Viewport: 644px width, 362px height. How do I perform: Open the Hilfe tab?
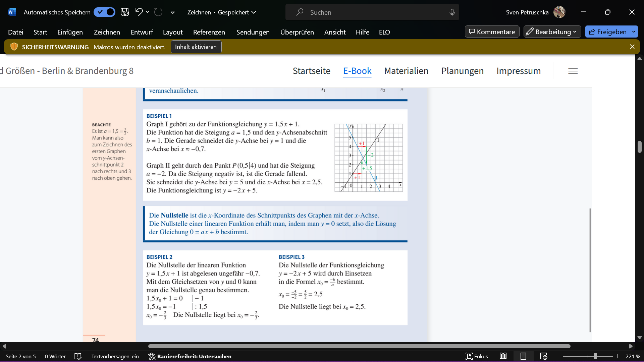pyautogui.click(x=363, y=32)
